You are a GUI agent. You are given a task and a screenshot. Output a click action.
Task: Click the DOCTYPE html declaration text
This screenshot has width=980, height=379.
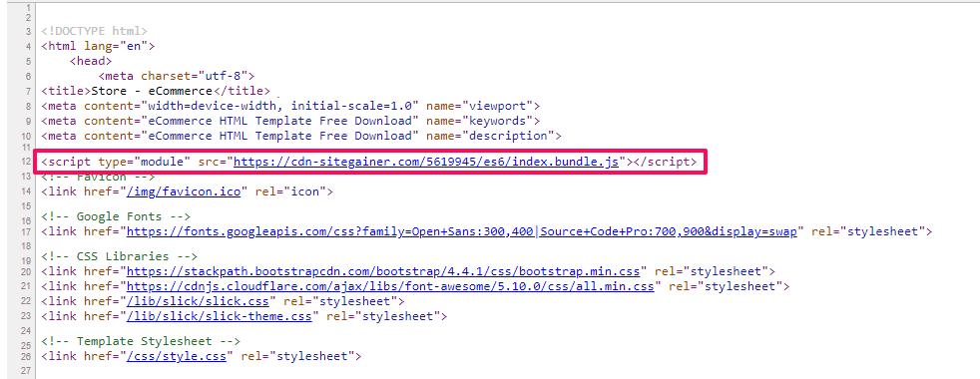(95, 31)
